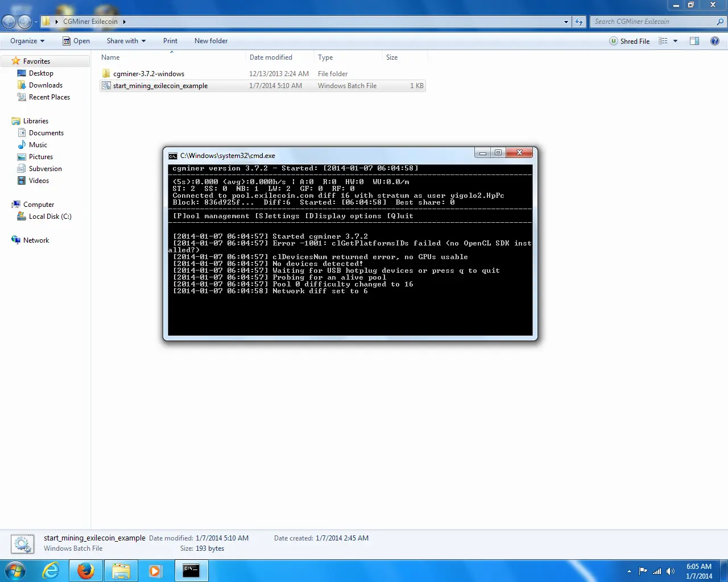Screen dimensions: 728x582
Task: Select Network in the navigation pane
Action: coord(36,240)
